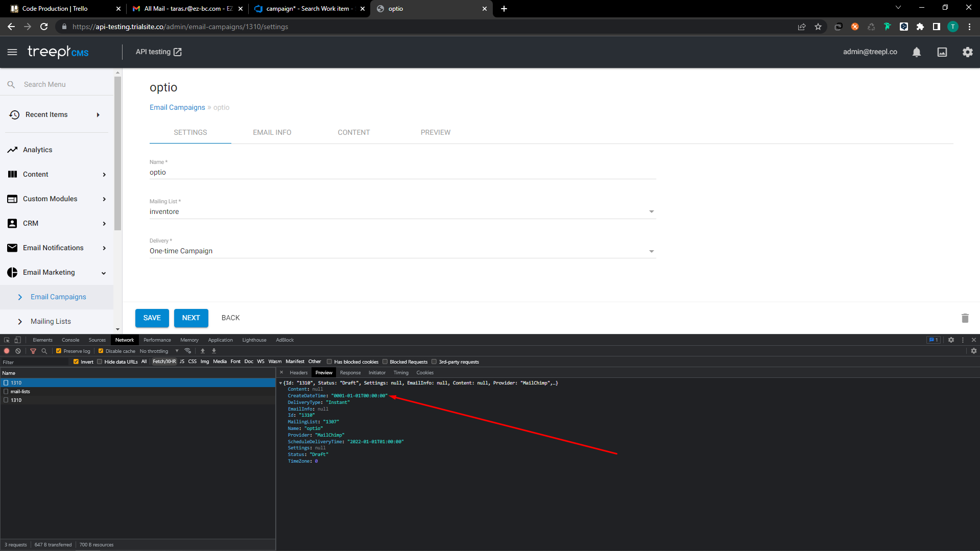Click the campaign Name input field
Image resolution: width=980 pixels, height=551 pixels.
(402, 173)
